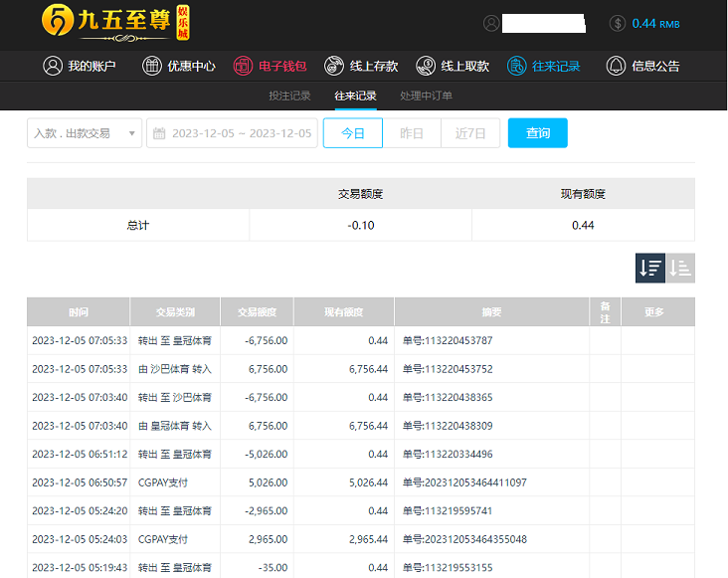Open the 信息公告 bell icon

(x=616, y=66)
